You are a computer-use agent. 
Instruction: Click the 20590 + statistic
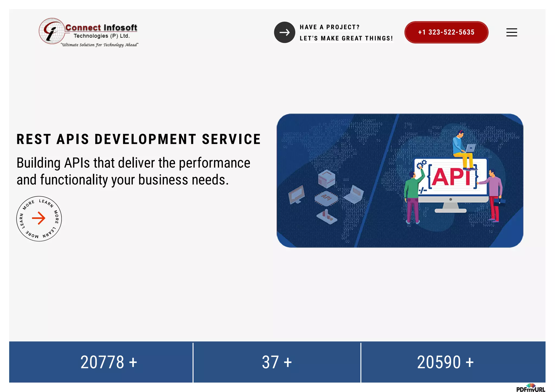click(445, 362)
